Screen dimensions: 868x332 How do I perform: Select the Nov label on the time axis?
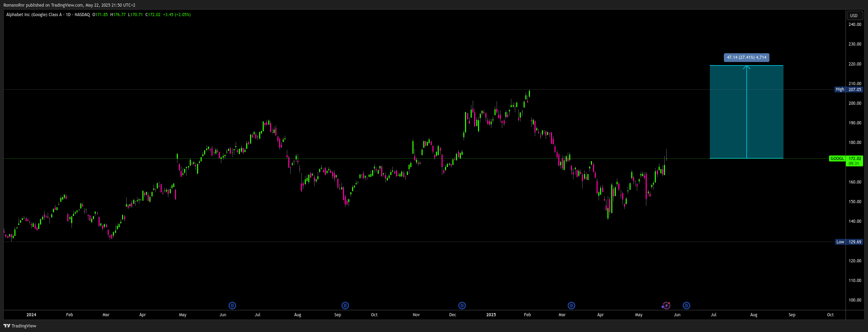pos(416,315)
